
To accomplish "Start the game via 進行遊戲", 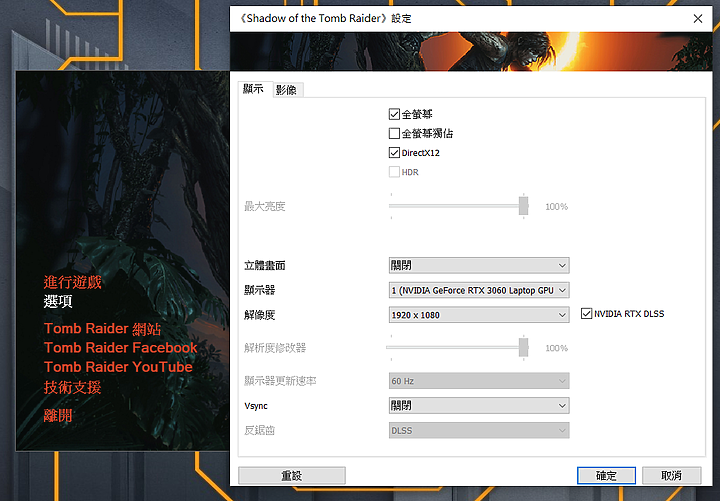I will click(73, 282).
